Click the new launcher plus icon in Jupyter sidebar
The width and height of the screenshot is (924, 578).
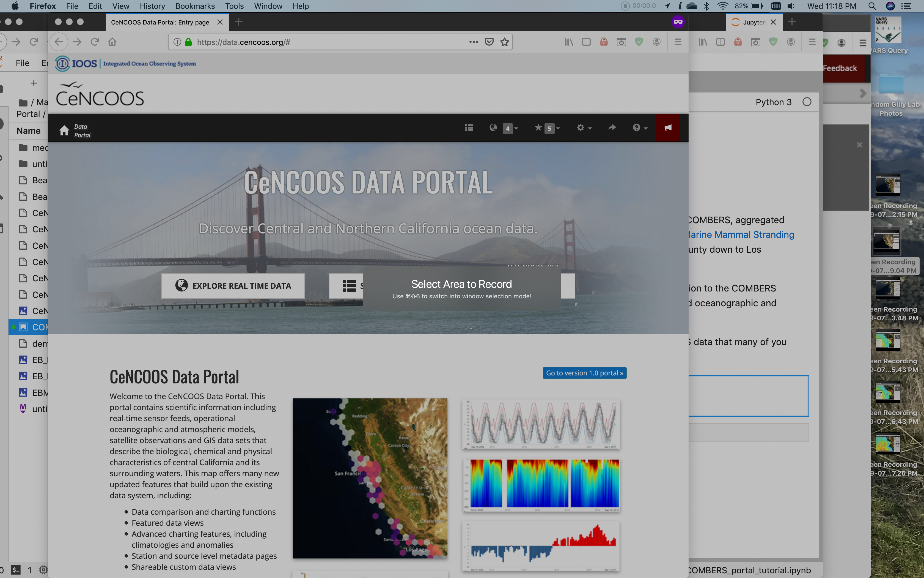pos(34,83)
